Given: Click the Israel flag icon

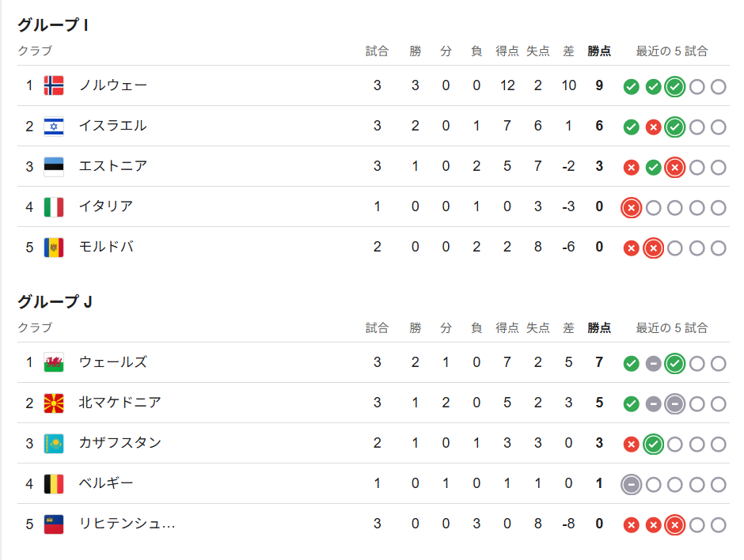Looking at the screenshot, I should [54, 126].
